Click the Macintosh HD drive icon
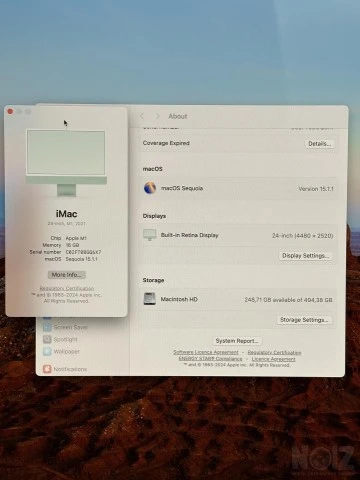The width and height of the screenshot is (360, 480). 150,299
